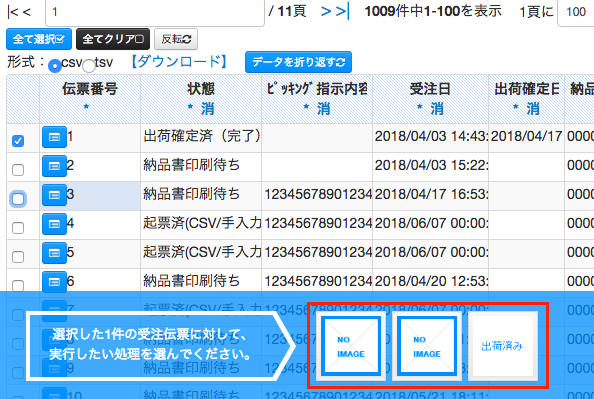Click the 出荷確定済（完了） status cell
This screenshot has height=399, width=594.
point(201,137)
